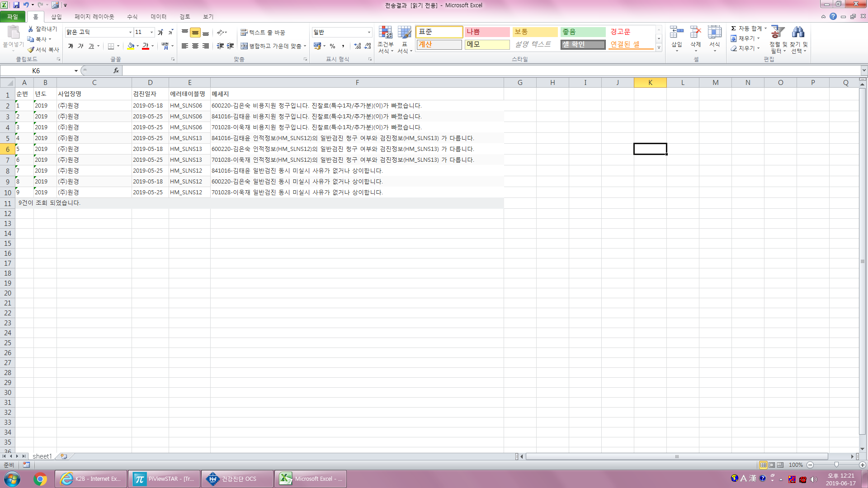Image resolution: width=868 pixels, height=488 pixels.
Task: Open Conditional Formatting (조건부 서식)
Action: [x=386, y=40]
